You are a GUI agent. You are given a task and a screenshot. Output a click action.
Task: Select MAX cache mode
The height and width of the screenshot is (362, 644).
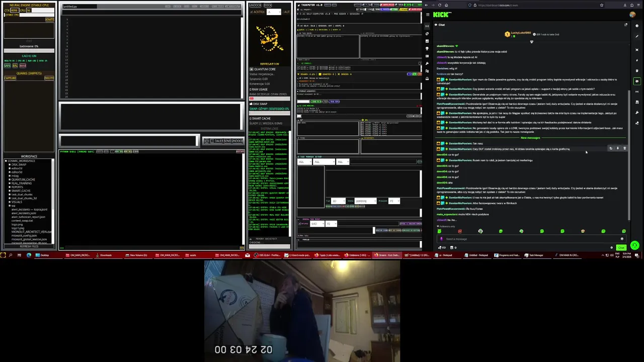[x=23, y=65]
